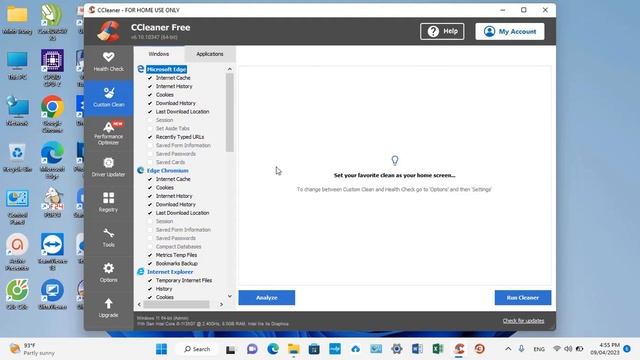Uncheck Bookmarks Backup checkbox
The width and height of the screenshot is (640, 360).
[150, 264]
